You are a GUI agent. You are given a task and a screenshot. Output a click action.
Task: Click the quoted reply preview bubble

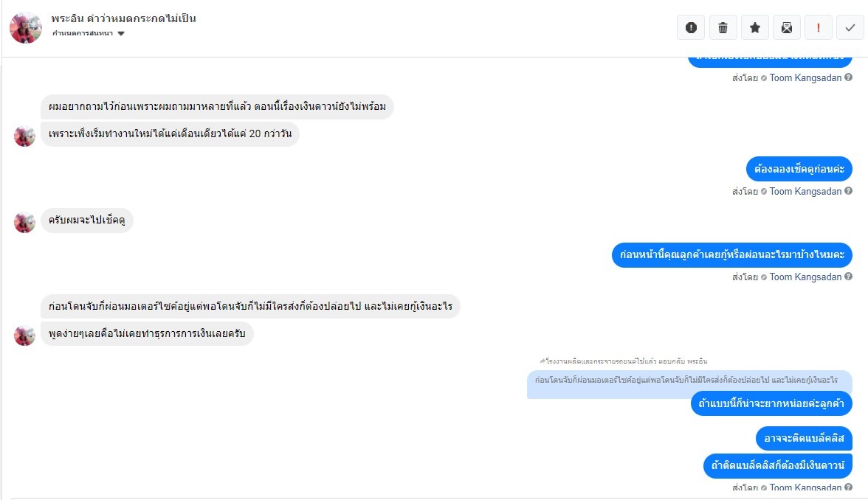(689, 381)
